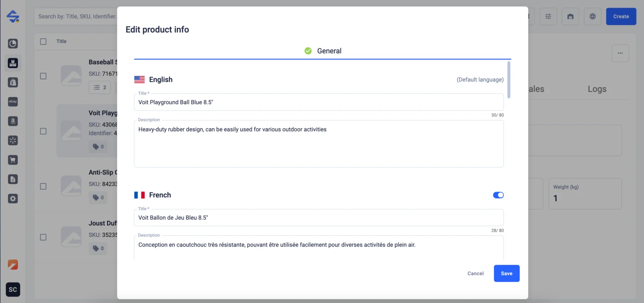644x303 pixels.
Task: Toggle the French language switch off
Action: [498, 195]
